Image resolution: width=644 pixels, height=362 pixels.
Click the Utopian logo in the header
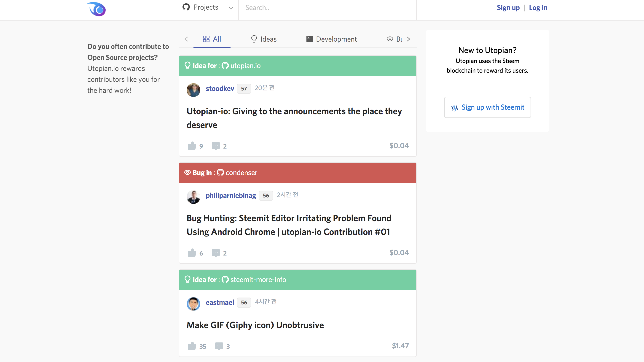pos(97,9)
